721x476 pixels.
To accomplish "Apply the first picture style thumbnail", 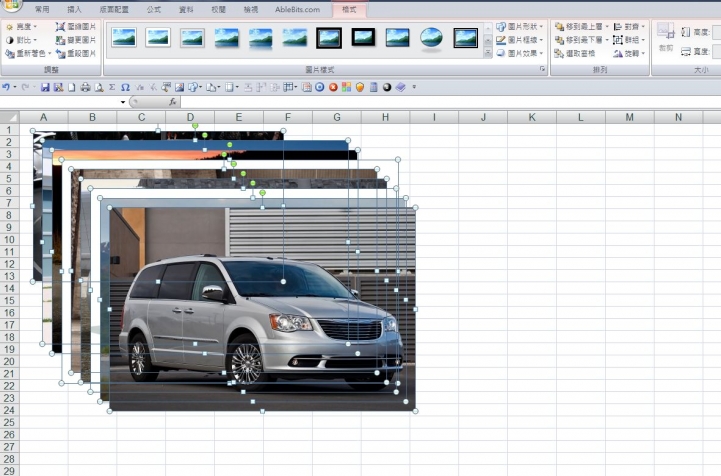I will click(x=124, y=37).
